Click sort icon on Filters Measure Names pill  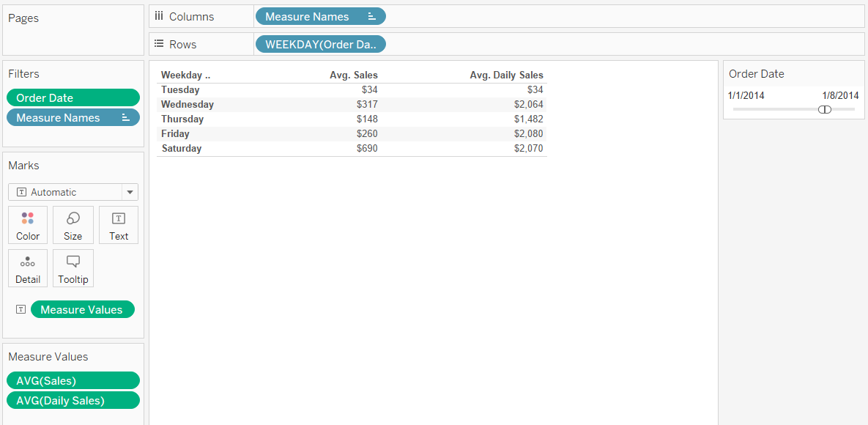(x=126, y=117)
